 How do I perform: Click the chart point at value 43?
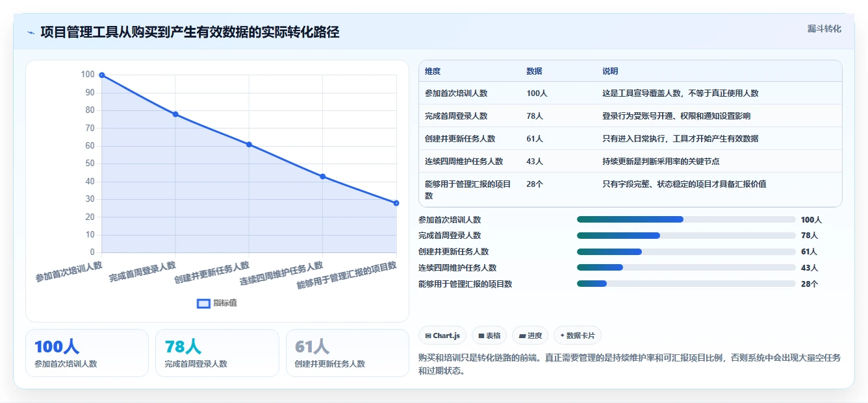point(323,177)
